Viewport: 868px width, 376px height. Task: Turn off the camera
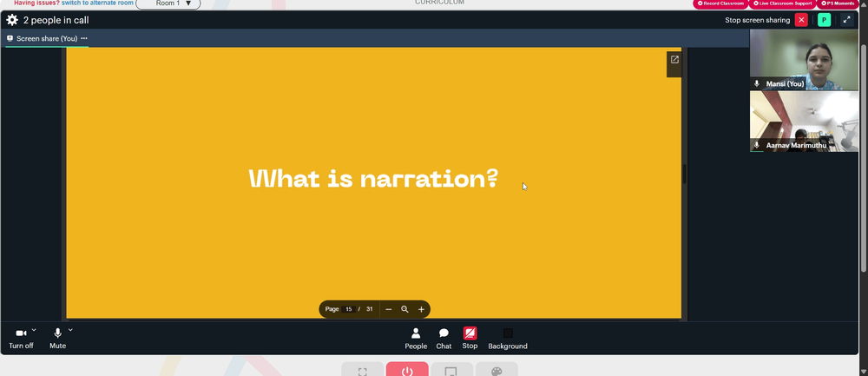point(21,339)
